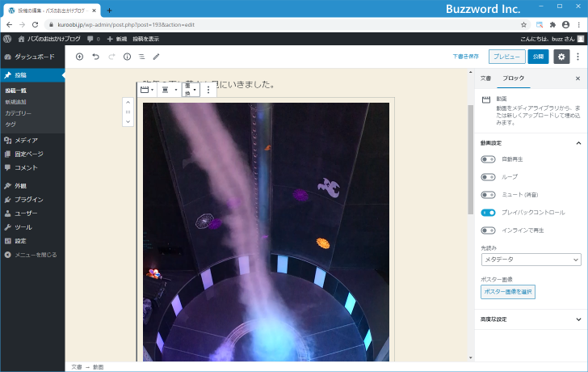Click the pencil tools icon
Viewport: 588px width, 372px height.
[157, 57]
